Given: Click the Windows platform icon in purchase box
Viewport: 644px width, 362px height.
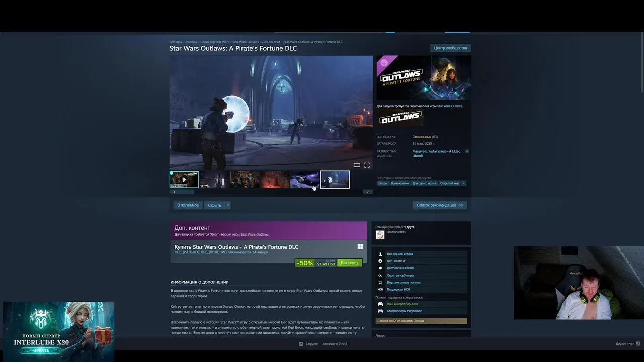Looking at the screenshot, I should [x=360, y=247].
